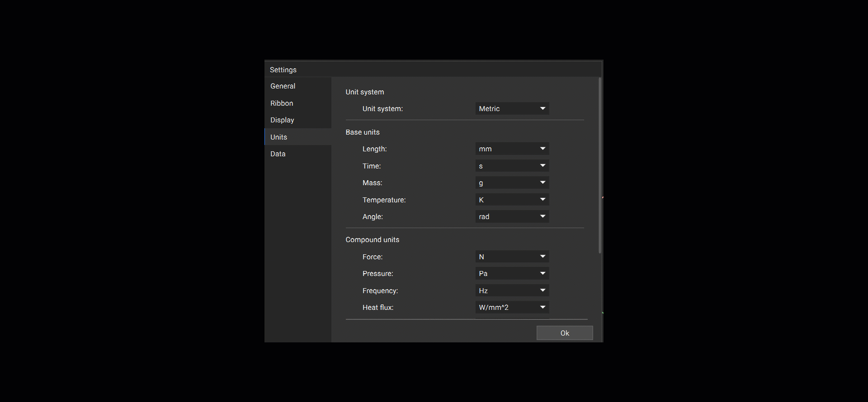This screenshot has width=868, height=402.
Task: Select the Units settings page
Action: 298,137
